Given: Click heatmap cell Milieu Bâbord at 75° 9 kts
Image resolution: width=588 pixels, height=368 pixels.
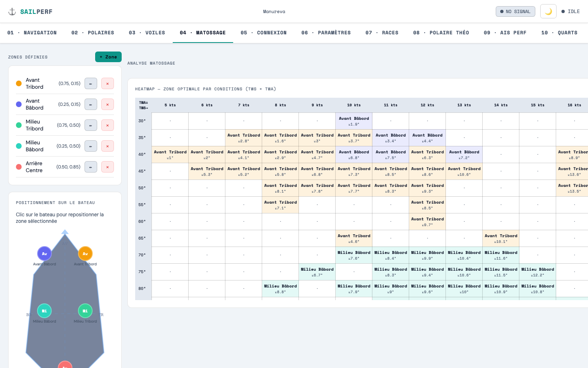Looking at the screenshot, I should tap(317, 272).
